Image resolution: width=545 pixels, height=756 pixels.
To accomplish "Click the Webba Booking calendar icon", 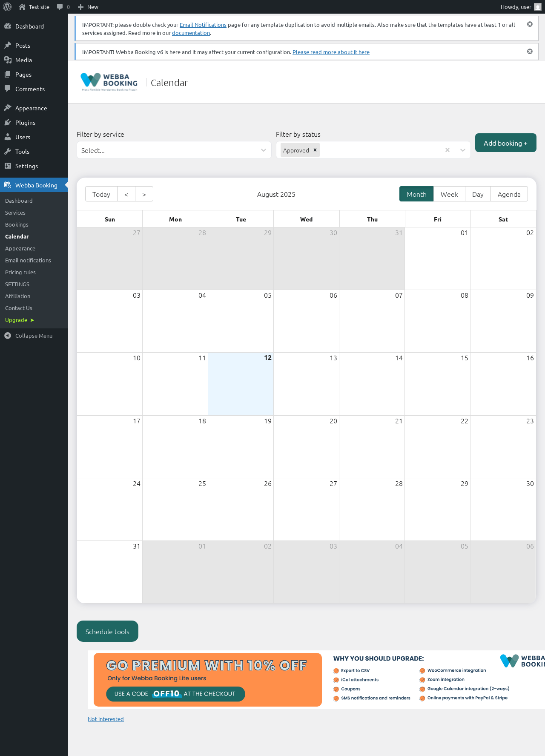I will (x=8, y=185).
